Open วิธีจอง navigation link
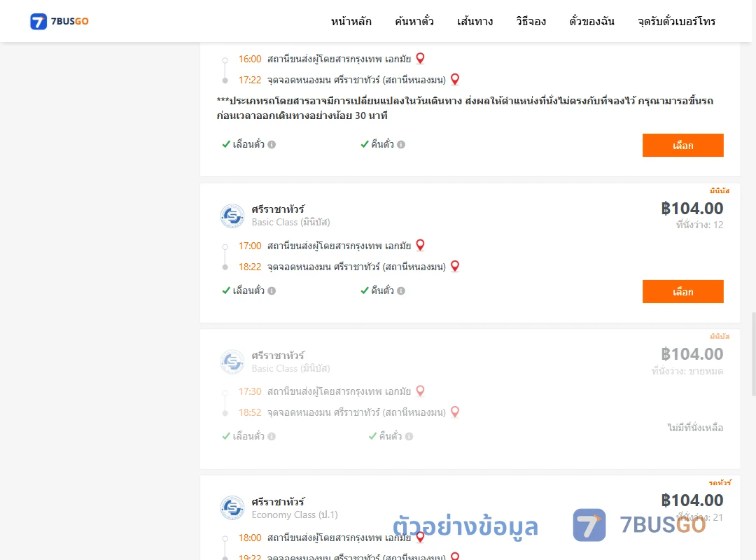The height and width of the screenshot is (560, 756). (531, 21)
